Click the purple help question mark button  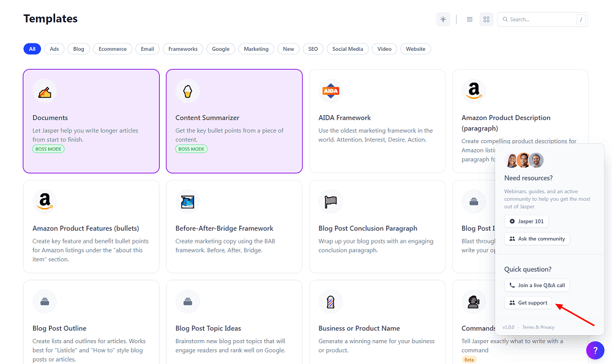click(595, 351)
